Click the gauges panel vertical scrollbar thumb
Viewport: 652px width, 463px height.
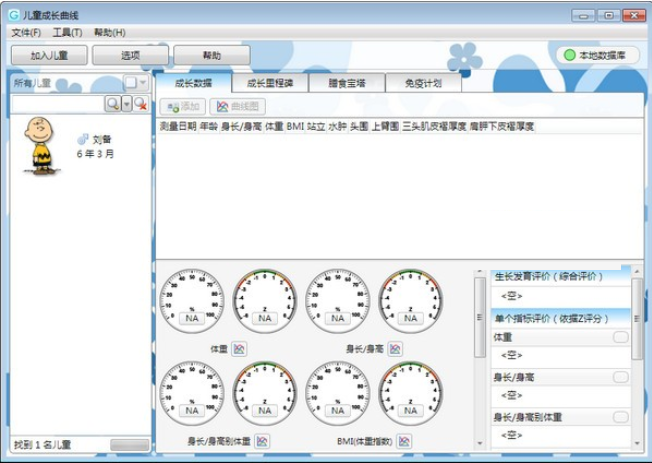pos(479,317)
